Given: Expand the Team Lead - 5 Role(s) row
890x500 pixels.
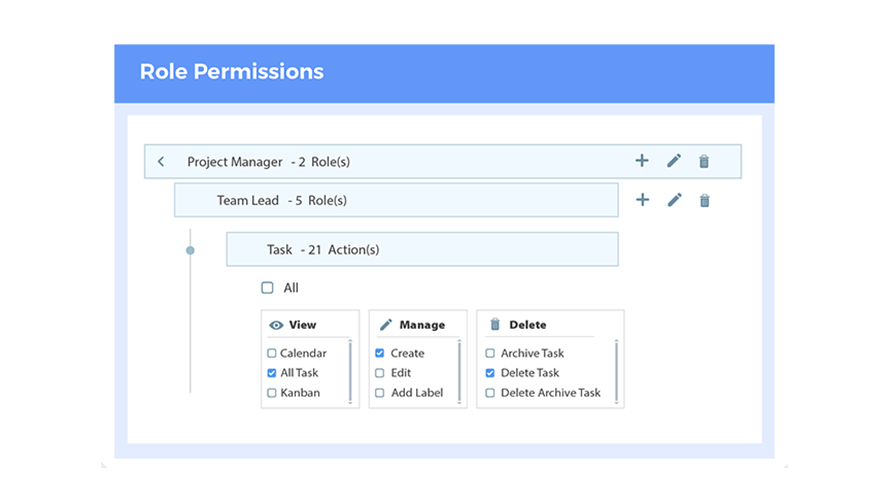Looking at the screenshot, I should pos(396,200).
